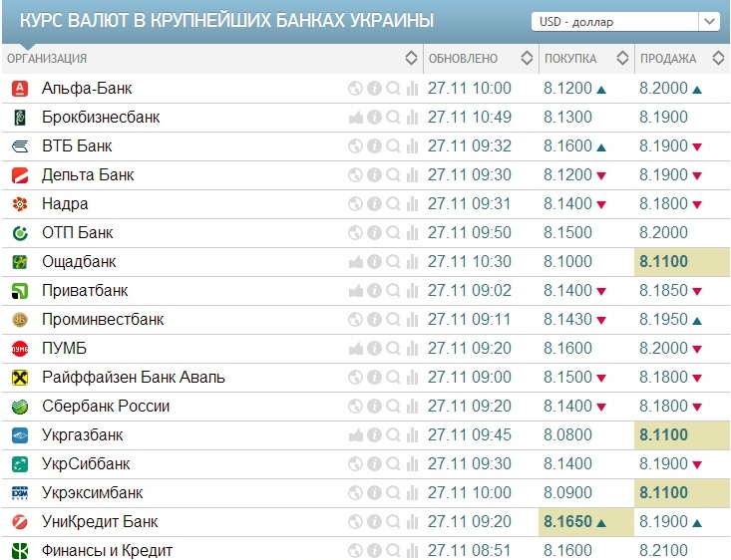The image size is (731, 560).
Task: Open Брокбизнесбанк bank link
Action: pyautogui.click(x=101, y=117)
